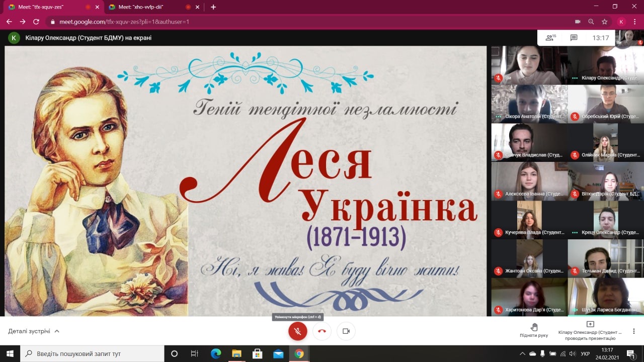The height and width of the screenshot is (362, 644).
Task: Select the presented Леся Українка slide
Action: coord(246,181)
